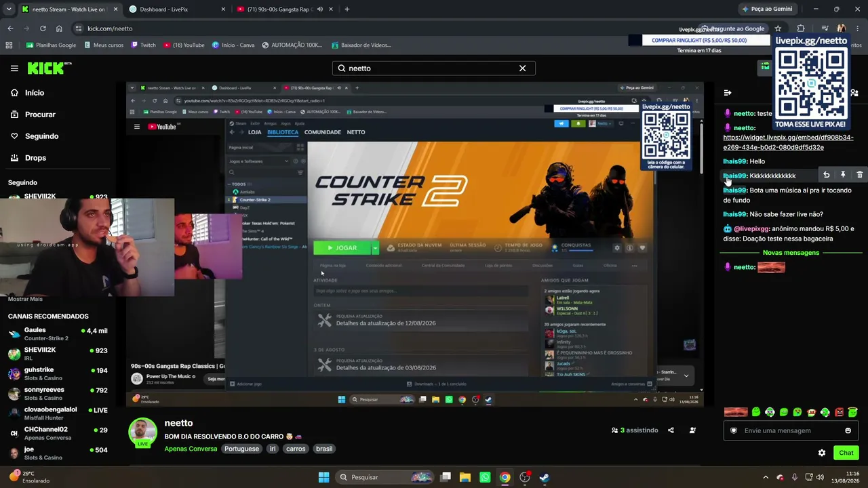Open chat settings gear icon
The width and height of the screenshot is (868, 488).
point(822,453)
